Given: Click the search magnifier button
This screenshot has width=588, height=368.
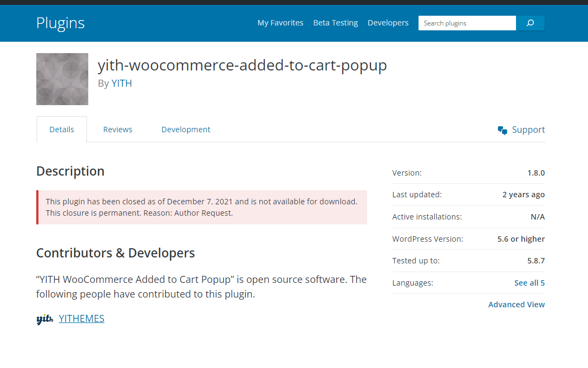Looking at the screenshot, I should point(530,23).
